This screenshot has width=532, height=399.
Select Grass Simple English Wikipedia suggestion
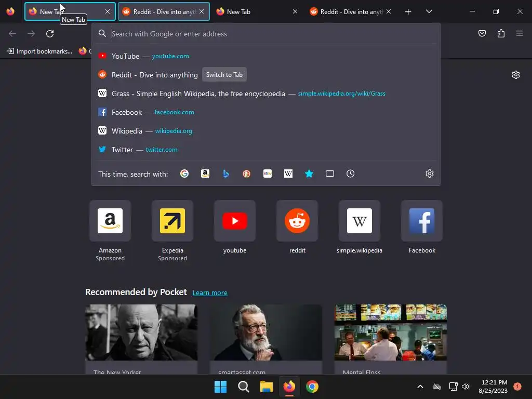[x=266, y=94]
